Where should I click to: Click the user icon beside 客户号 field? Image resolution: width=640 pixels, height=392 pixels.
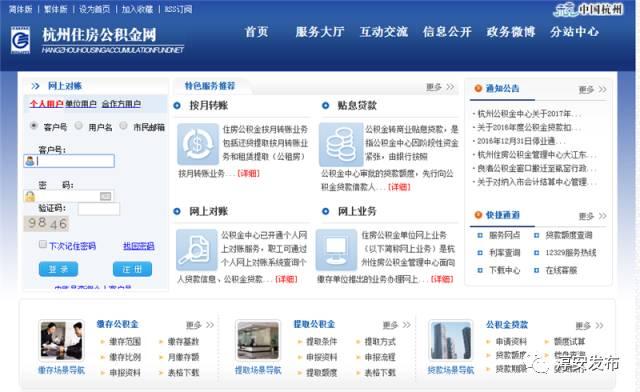pyautogui.click(x=30, y=161)
